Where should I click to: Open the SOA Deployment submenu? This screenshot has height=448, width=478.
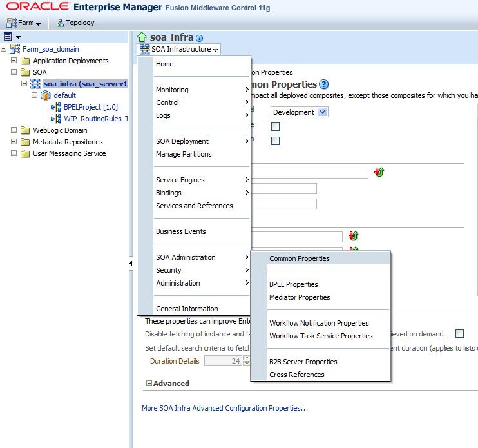(x=201, y=141)
